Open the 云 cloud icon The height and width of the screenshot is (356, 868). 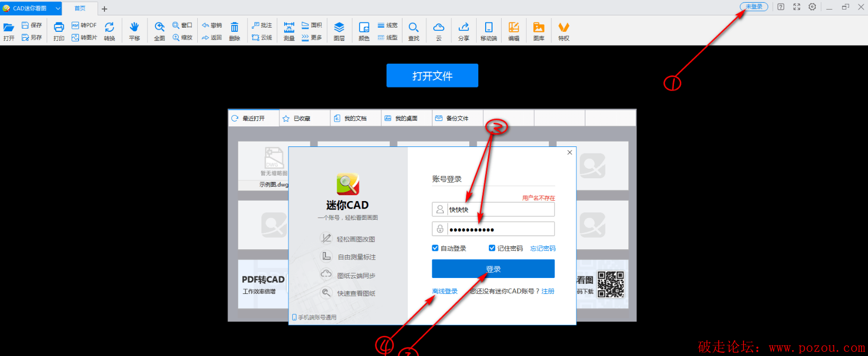[x=439, y=31]
